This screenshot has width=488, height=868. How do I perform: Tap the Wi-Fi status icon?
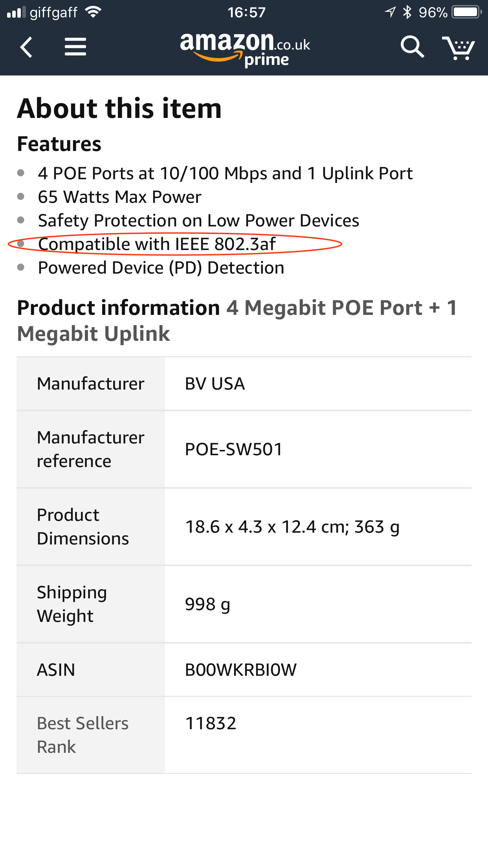(93, 12)
